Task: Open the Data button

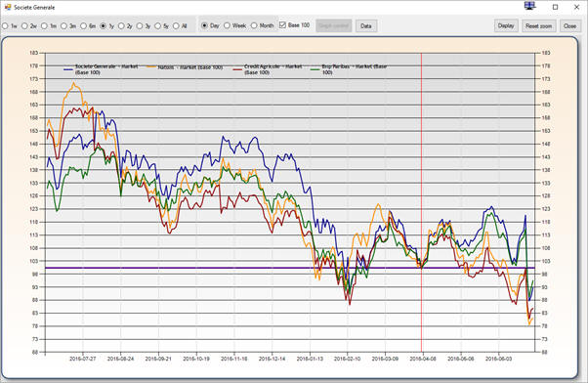Action: point(366,25)
